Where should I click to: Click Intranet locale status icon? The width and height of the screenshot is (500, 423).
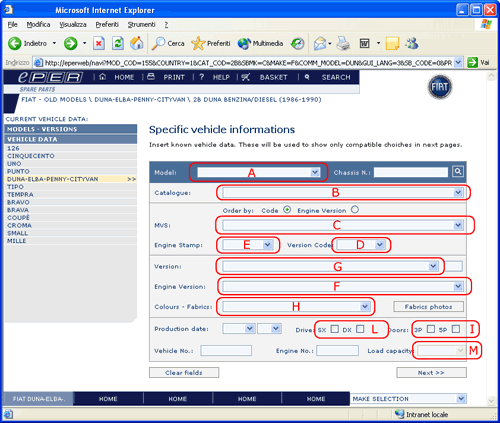399,414
